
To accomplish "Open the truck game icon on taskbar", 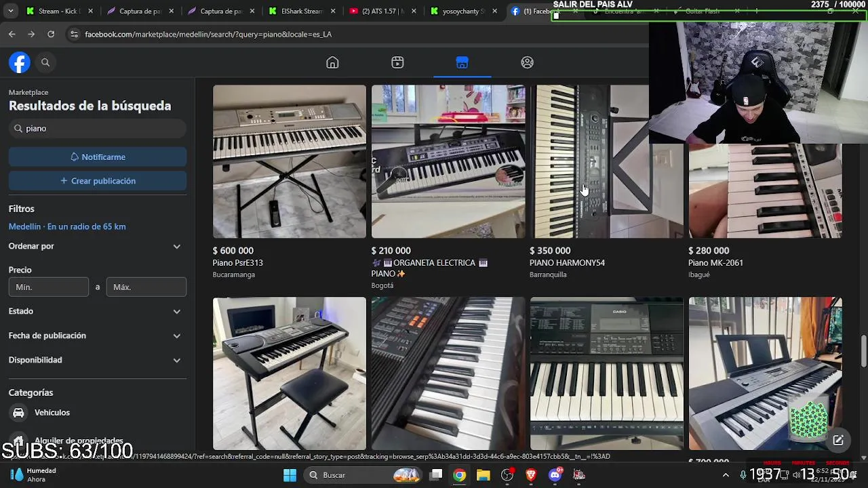I will [x=579, y=475].
